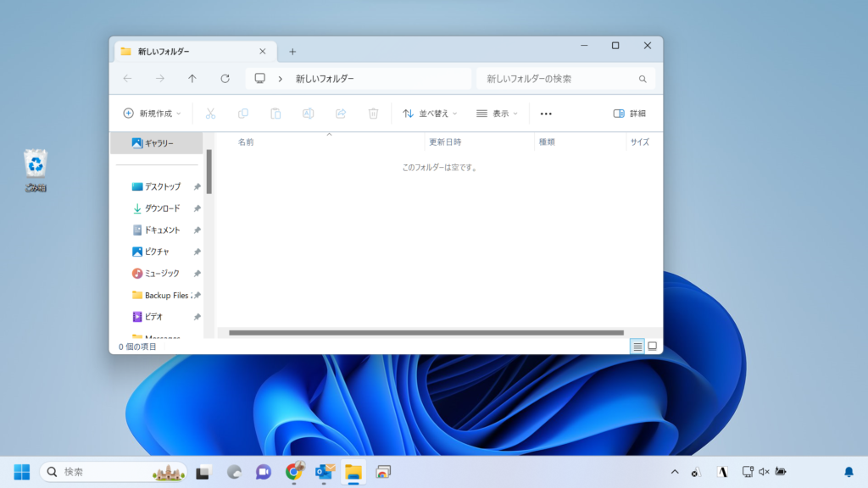The image size is (868, 488).
Task: Open the Windows Start menu
Action: [x=21, y=472]
